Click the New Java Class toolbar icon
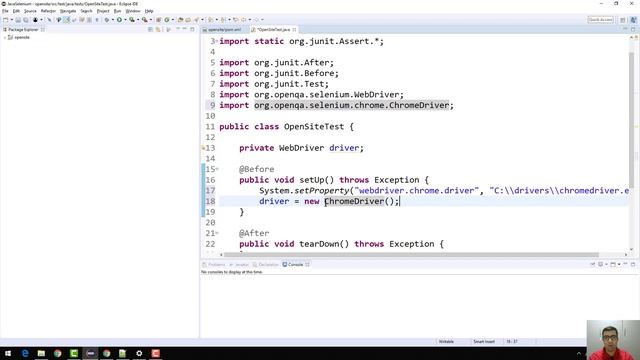 [x=167, y=20]
